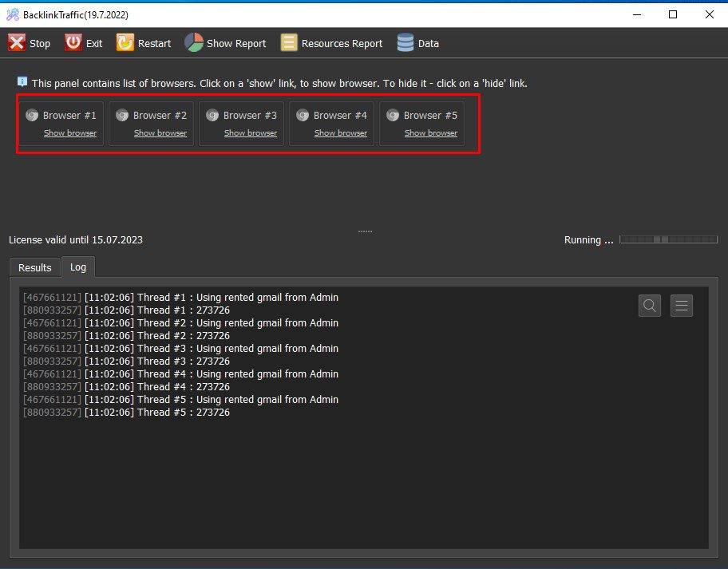Click the red Stop icon
Screen dimensions: 728x569
[17, 43]
